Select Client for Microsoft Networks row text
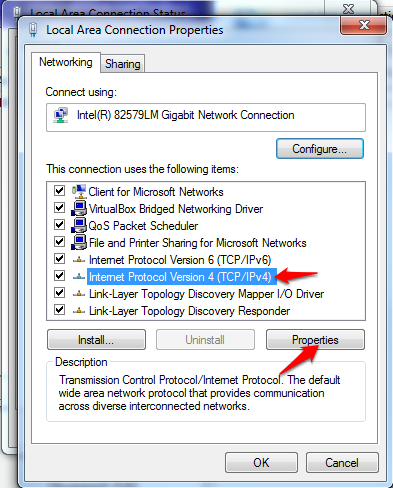The width and height of the screenshot is (393, 488). pos(156,192)
